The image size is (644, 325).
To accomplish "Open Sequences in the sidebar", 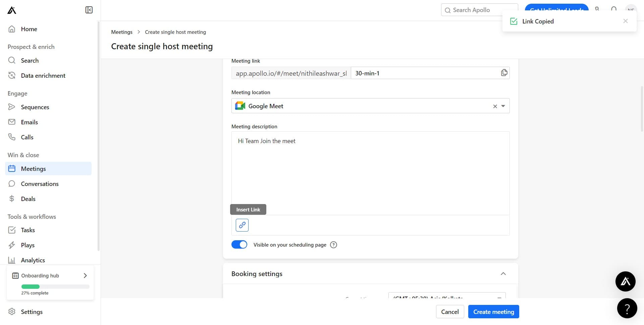I will pos(35,107).
